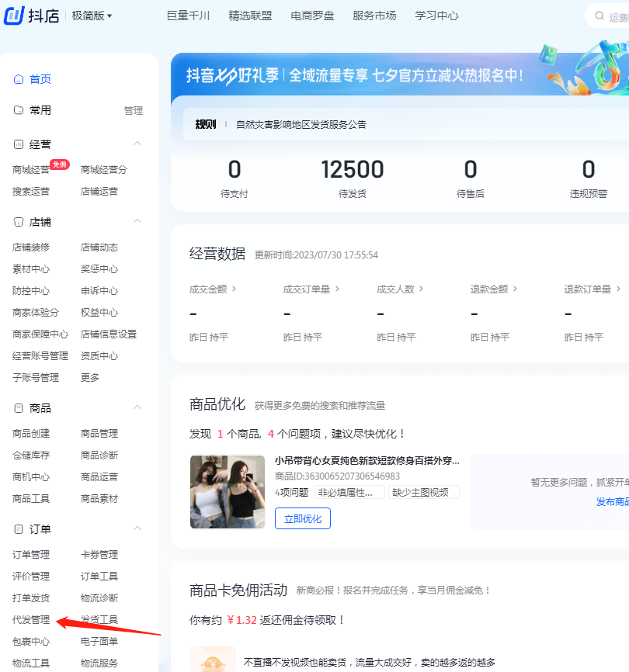Go to 商家体验分

pyautogui.click(x=36, y=313)
